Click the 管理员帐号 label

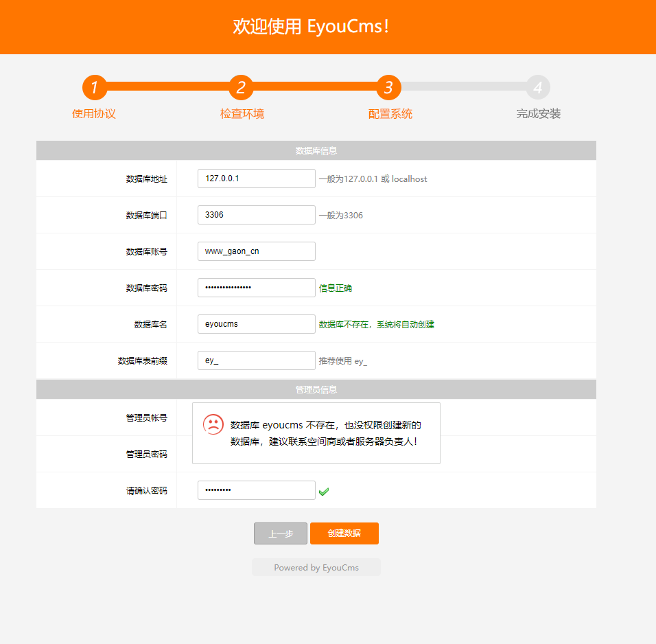tap(146, 418)
